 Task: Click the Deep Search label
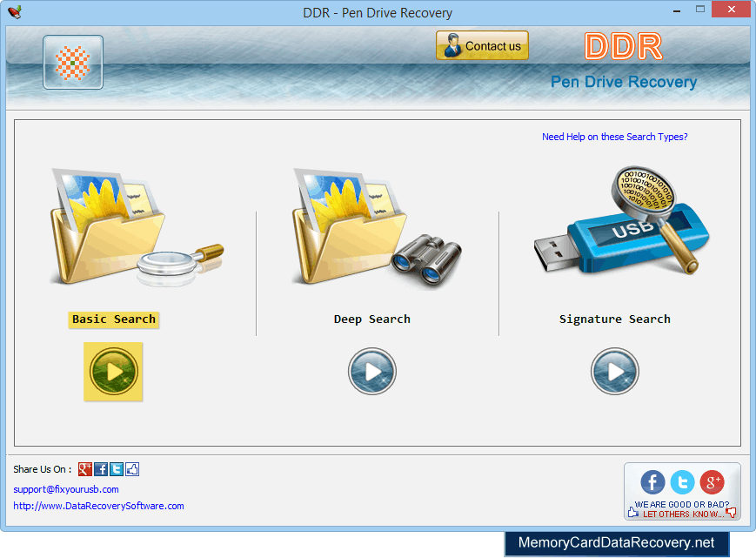pos(372,319)
